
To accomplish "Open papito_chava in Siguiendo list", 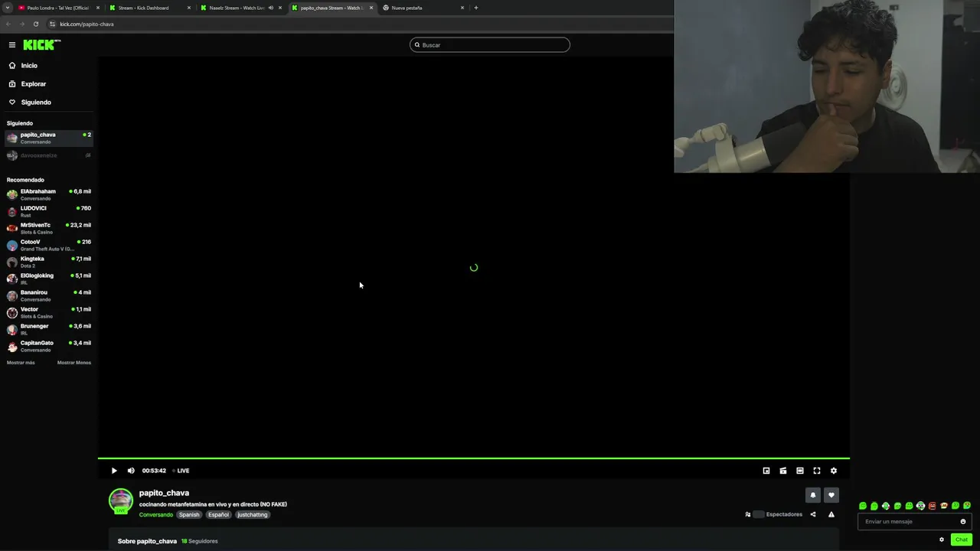I will coord(48,138).
